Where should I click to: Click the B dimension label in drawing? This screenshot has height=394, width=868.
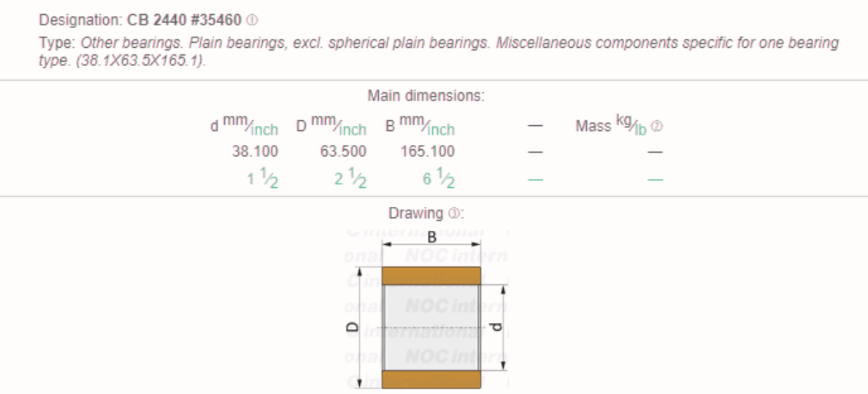431,238
